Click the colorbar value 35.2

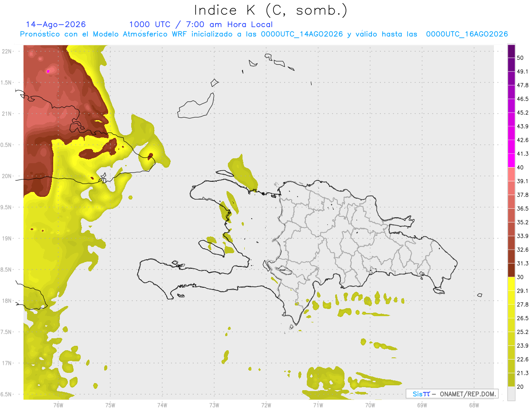pyautogui.click(x=523, y=222)
